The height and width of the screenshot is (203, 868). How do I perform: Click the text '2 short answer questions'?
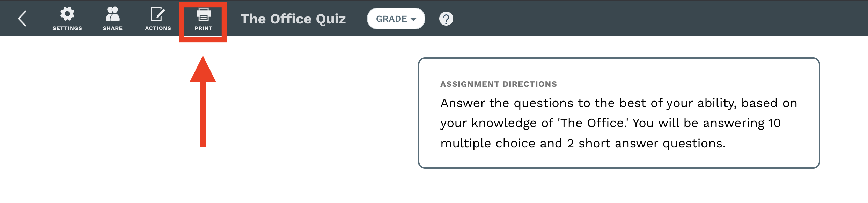[646, 143]
